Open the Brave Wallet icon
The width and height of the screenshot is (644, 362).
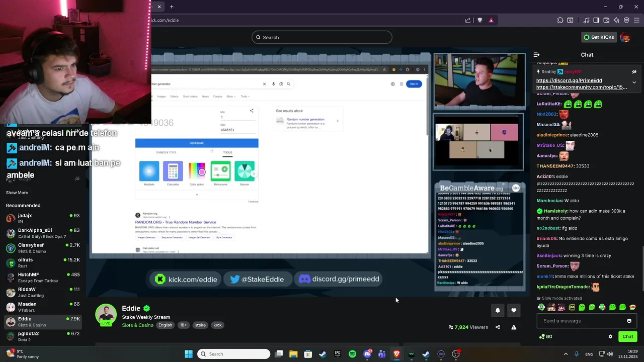[606, 20]
